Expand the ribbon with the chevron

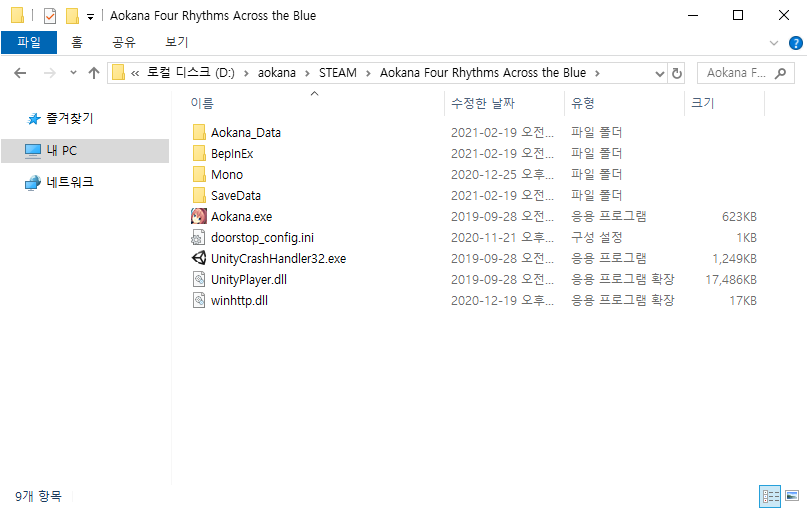[x=773, y=43]
